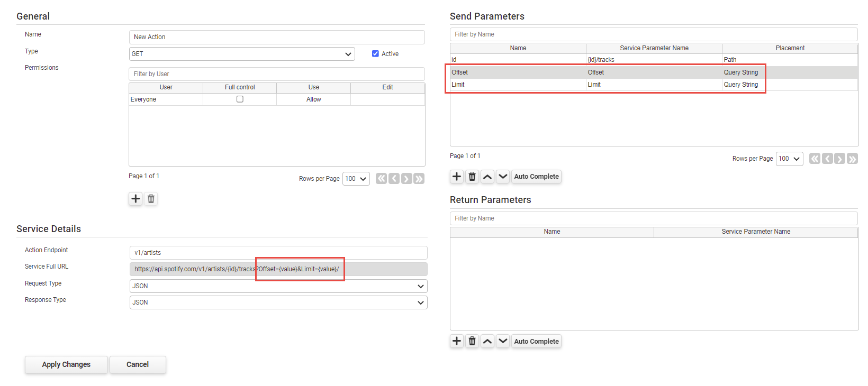Screen dimensions: 868x386
Task: Open the Type dropdown showing GET
Action: tap(242, 54)
